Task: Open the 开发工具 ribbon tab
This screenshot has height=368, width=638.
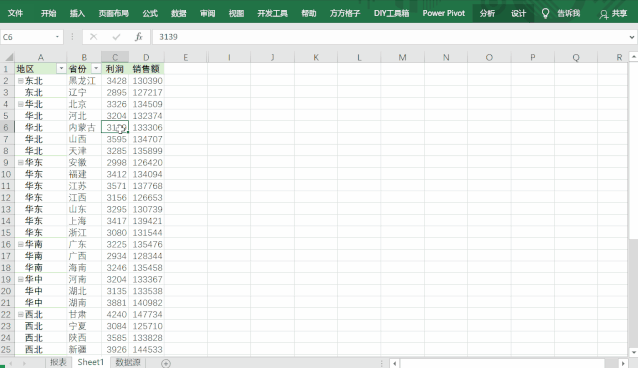Action: (x=272, y=13)
